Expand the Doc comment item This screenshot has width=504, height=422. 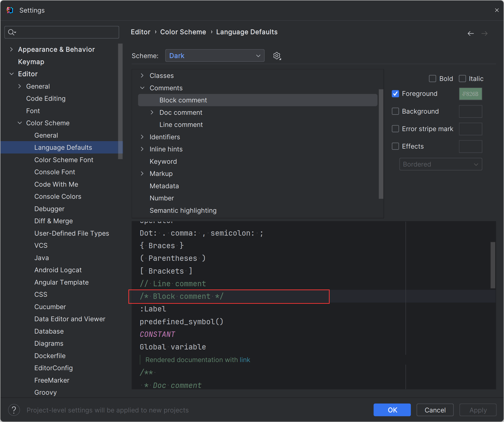[x=152, y=112]
